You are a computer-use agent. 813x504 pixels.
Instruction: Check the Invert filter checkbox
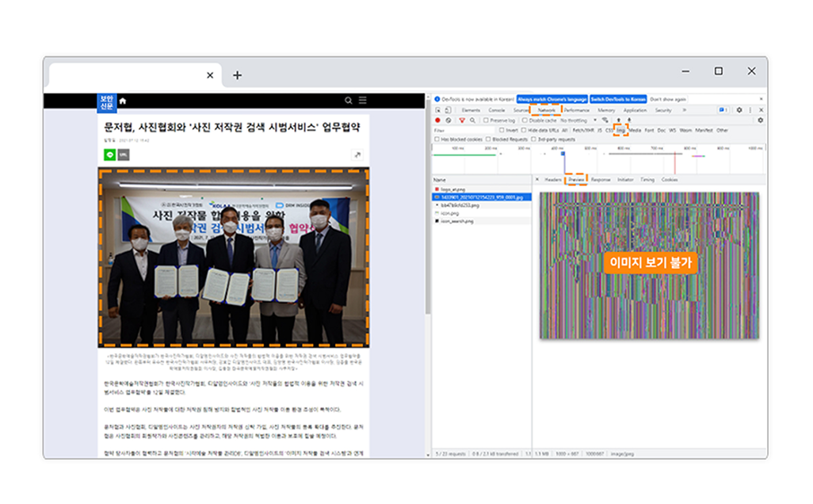pos(502,130)
